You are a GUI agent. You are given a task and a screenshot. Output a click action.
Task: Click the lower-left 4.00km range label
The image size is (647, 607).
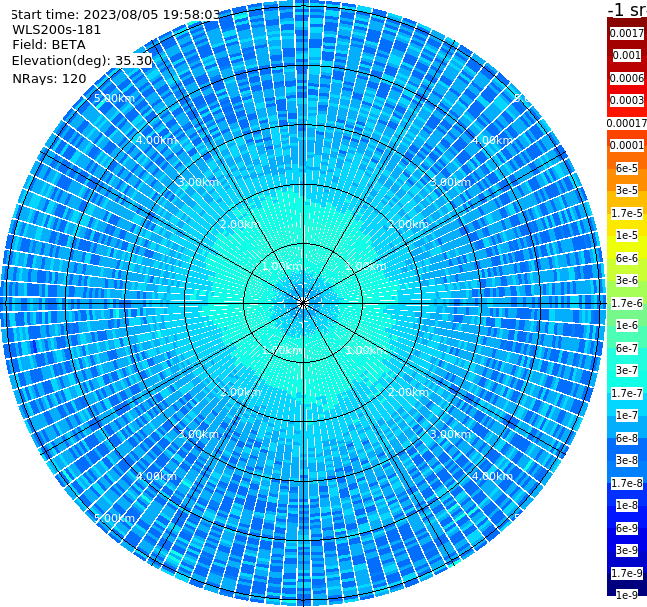click(156, 476)
